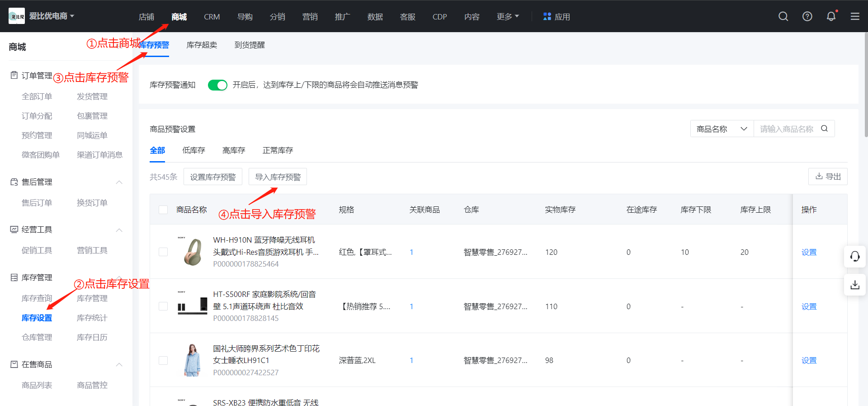Check the HT-S500RF row checkbox
This screenshot has width=868, height=406.
coord(163,306)
